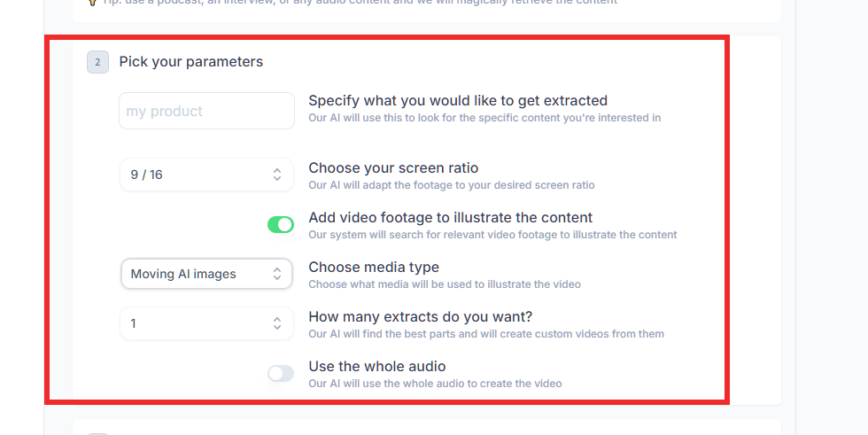Click the 'search for relevant video footage' description

[x=492, y=235]
